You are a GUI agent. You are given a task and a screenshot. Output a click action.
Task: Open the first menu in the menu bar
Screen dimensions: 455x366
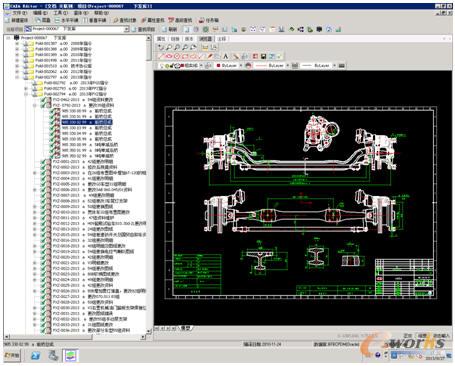point(19,13)
